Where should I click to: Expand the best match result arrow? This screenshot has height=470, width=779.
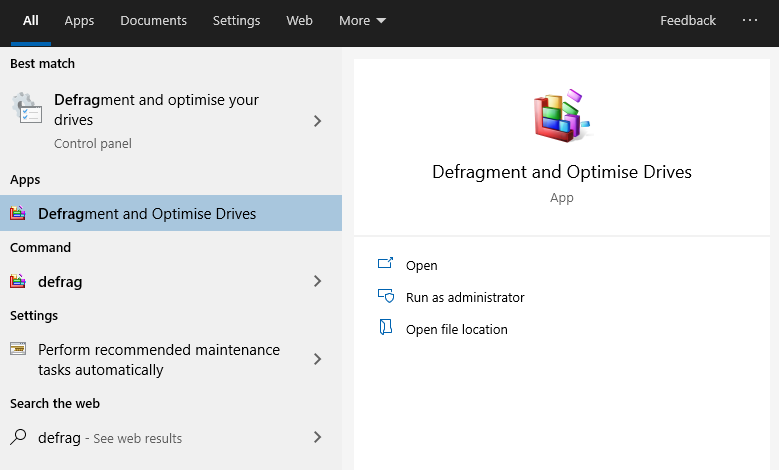(317, 121)
